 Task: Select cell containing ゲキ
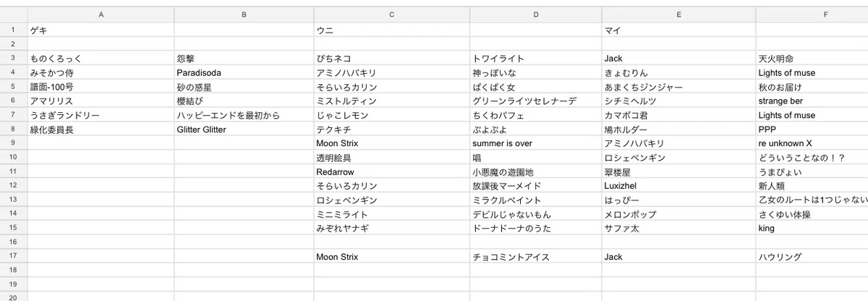[x=101, y=30]
